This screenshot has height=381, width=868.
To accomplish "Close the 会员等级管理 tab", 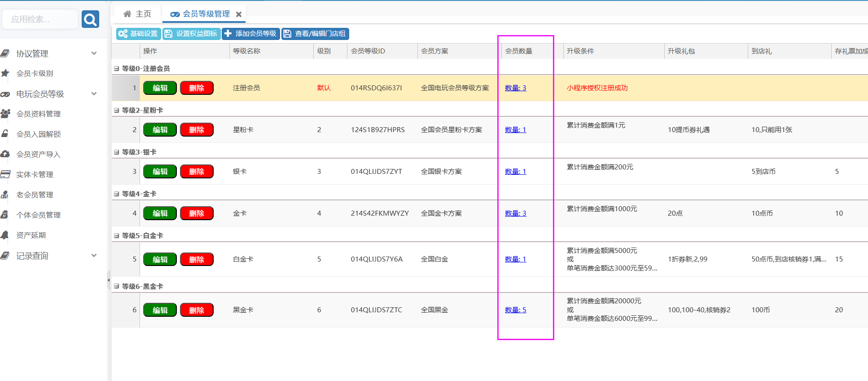I will click(239, 14).
